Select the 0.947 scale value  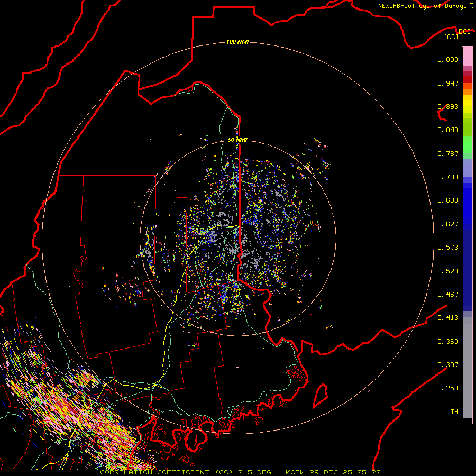coord(448,83)
